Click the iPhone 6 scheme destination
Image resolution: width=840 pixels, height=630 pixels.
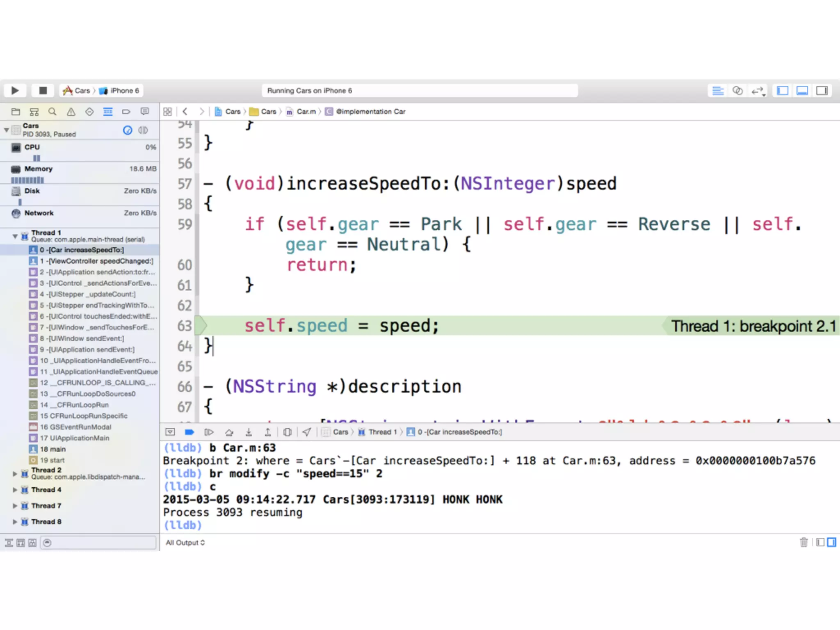[124, 91]
